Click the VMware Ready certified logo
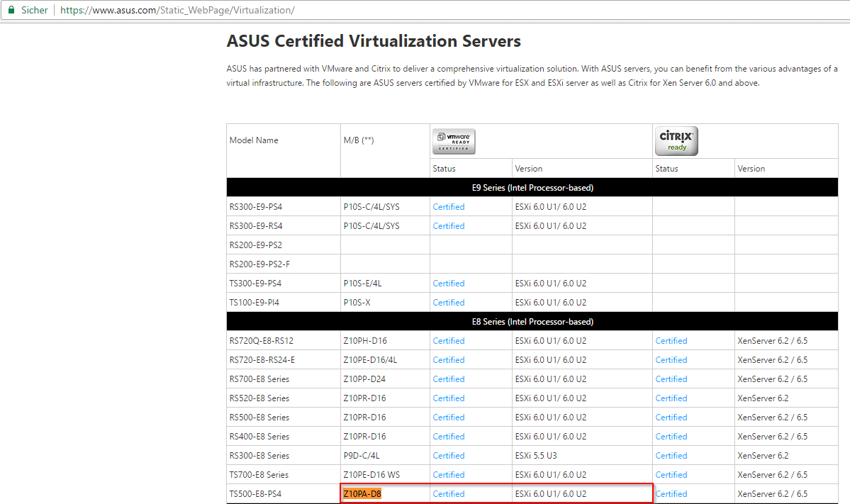Screen dimensions: 850x504 click(x=454, y=141)
